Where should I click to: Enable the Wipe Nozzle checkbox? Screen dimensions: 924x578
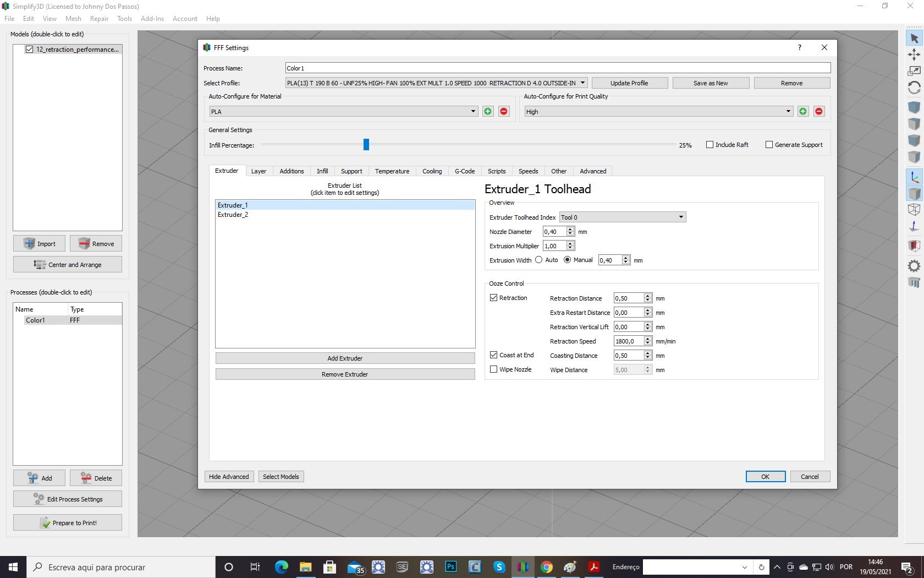coord(493,369)
